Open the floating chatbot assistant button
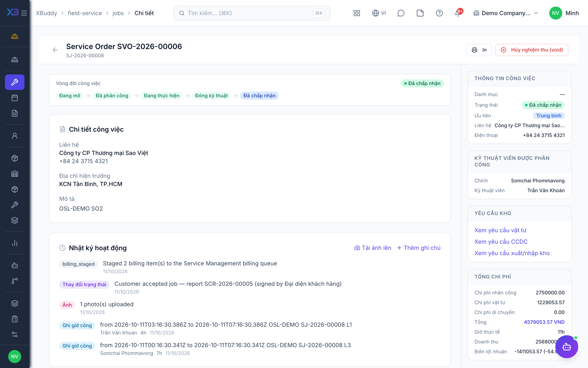The height and width of the screenshot is (368, 588). tap(567, 347)
